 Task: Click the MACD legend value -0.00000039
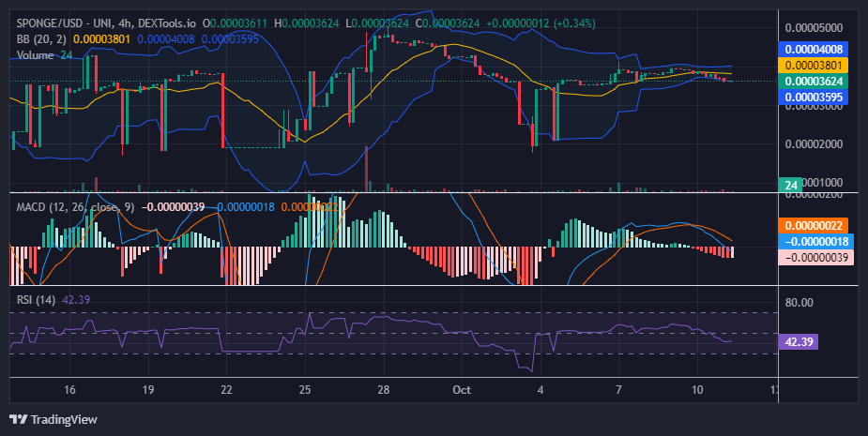(174, 207)
